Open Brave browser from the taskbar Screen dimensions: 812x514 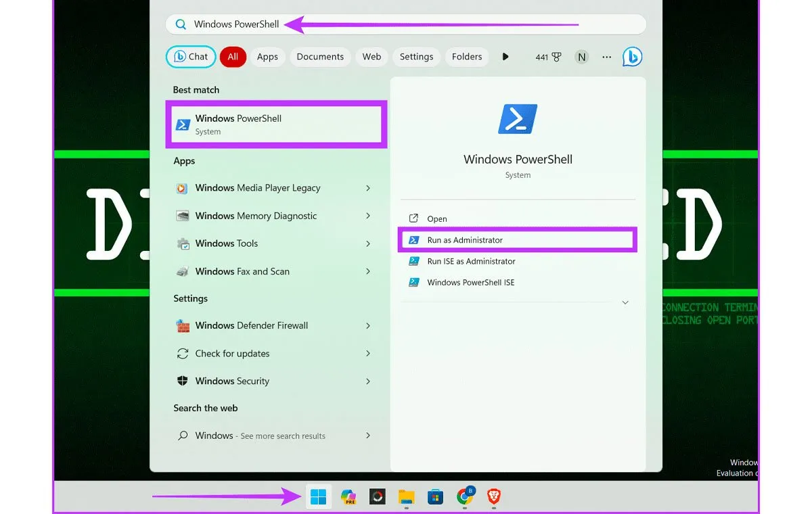coord(494,498)
